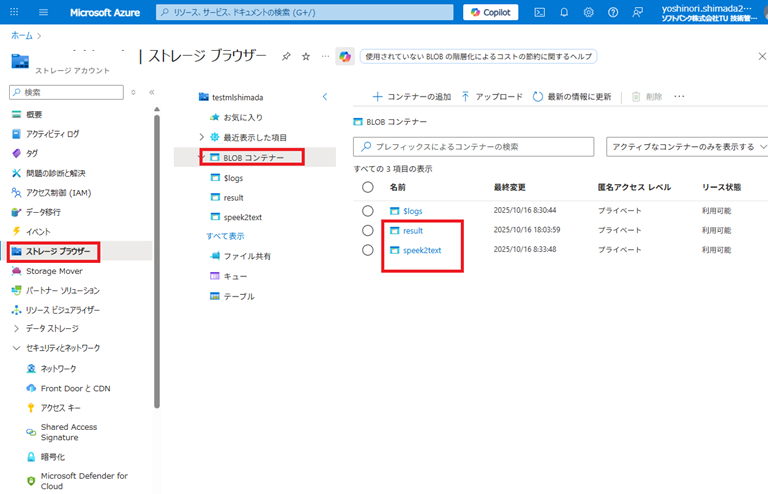768x494 pixels.
Task: Expand the データ ストレージ section
Action: pyautogui.click(x=17, y=328)
